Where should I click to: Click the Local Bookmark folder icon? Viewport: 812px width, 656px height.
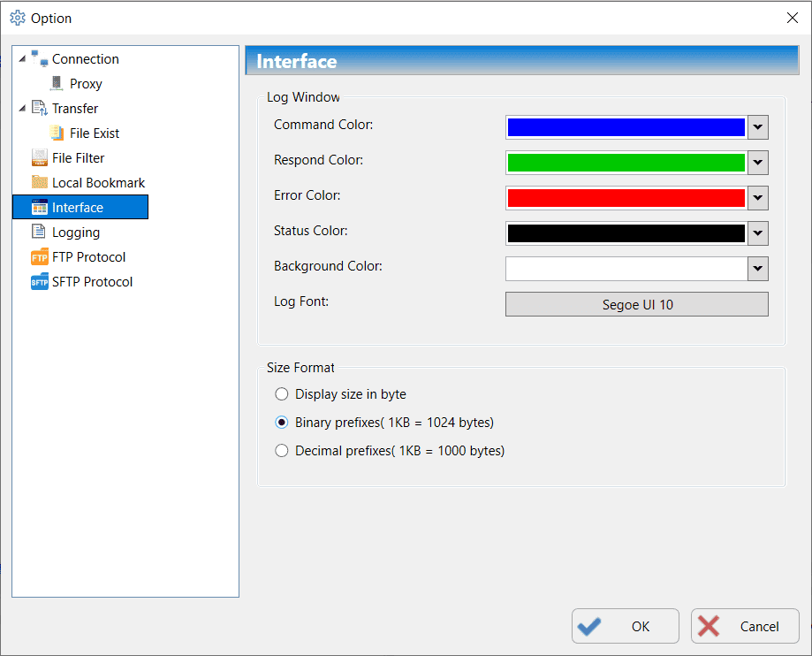(39, 183)
